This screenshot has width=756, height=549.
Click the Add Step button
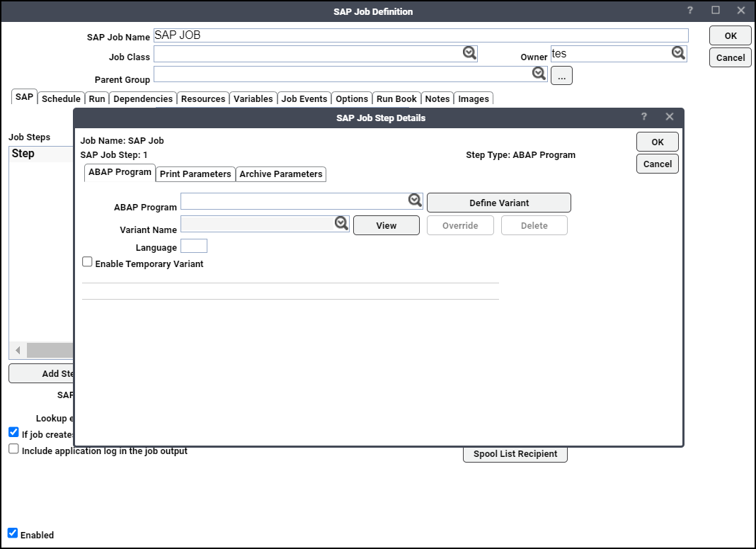click(42, 373)
